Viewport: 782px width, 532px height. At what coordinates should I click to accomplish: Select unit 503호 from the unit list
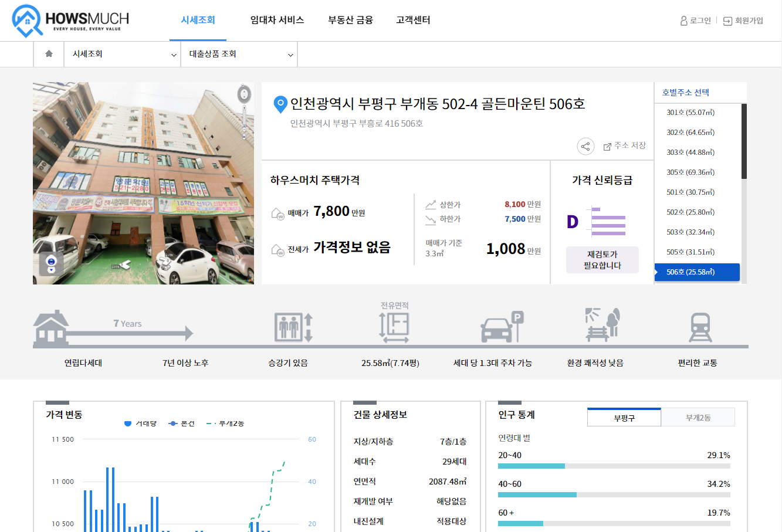tap(690, 232)
